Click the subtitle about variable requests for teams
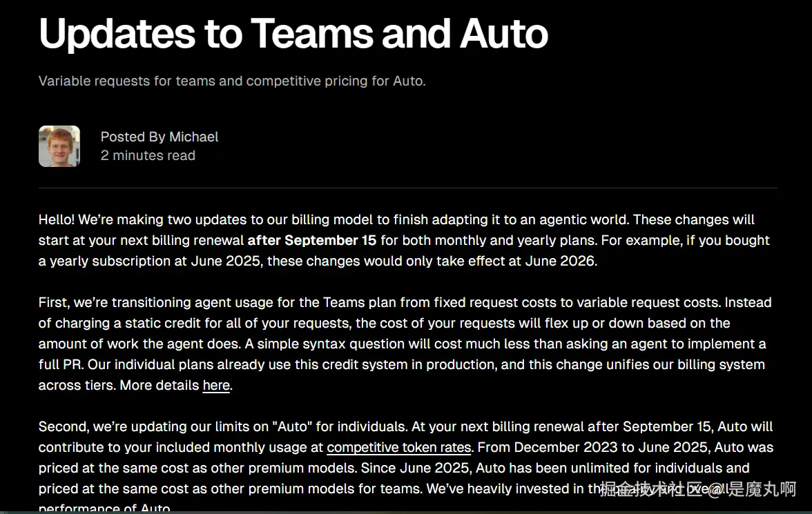The image size is (812, 514). (232, 81)
